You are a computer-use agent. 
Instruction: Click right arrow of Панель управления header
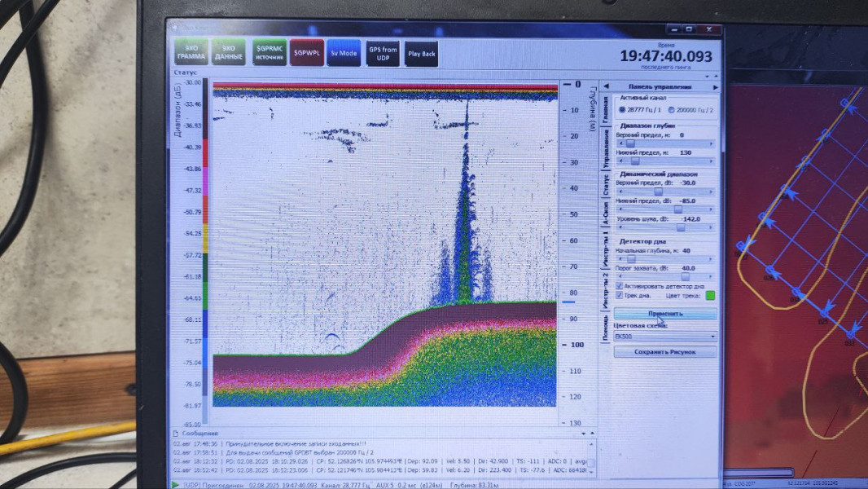pos(716,87)
